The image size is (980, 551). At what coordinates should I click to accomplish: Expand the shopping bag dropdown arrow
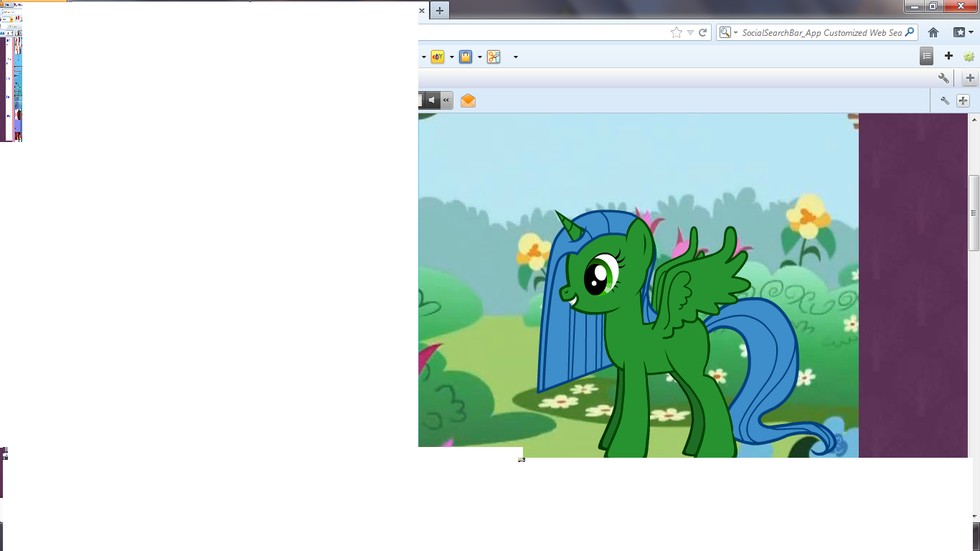pyautogui.click(x=479, y=57)
